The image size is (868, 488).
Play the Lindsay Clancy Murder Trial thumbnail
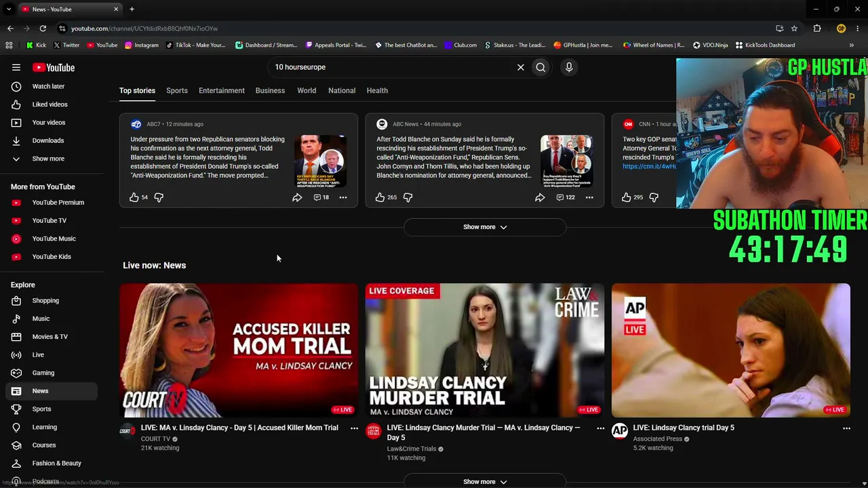485,350
